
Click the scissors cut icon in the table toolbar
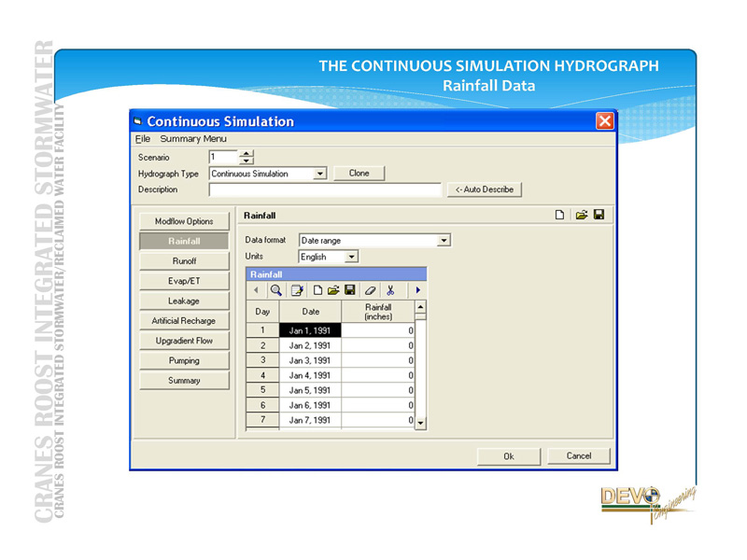pos(391,290)
